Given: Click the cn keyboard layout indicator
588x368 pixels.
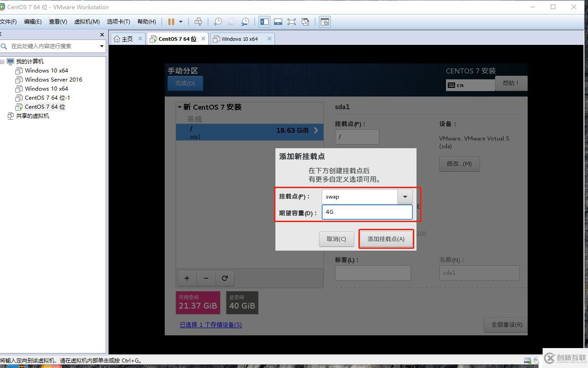Looking at the screenshot, I should (x=470, y=85).
